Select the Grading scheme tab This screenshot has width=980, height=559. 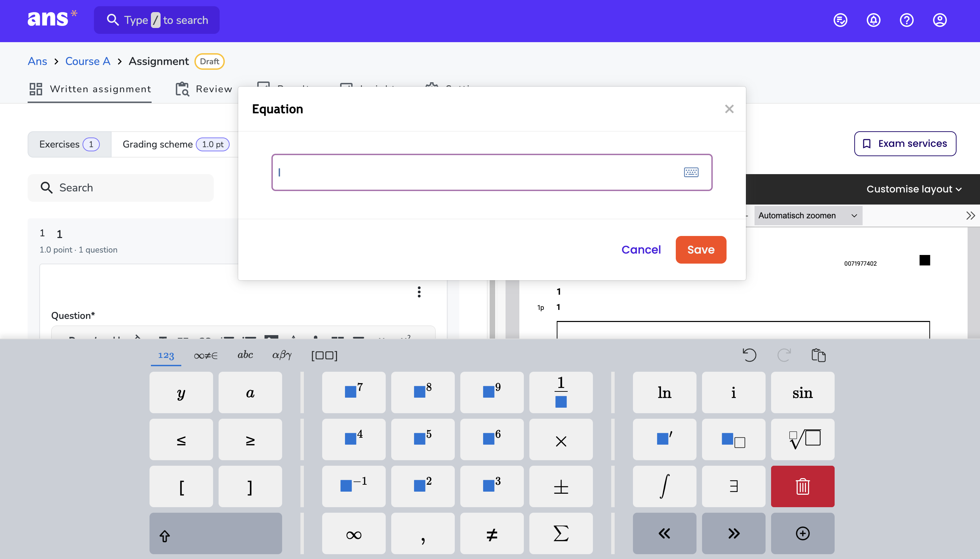[x=176, y=144]
